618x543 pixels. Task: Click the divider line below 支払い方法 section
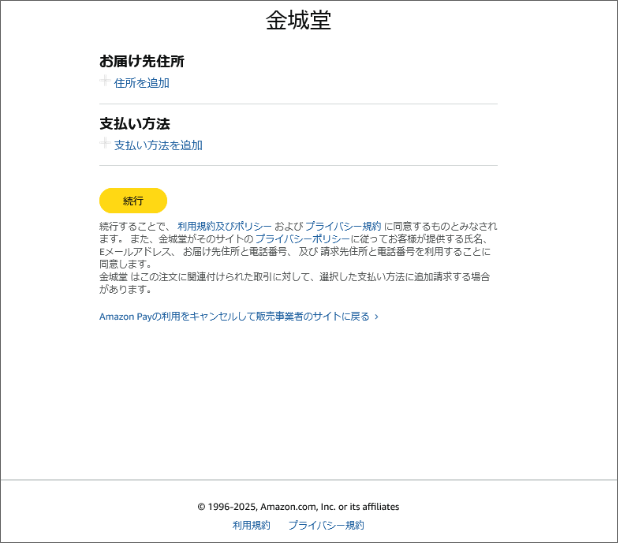point(298,165)
